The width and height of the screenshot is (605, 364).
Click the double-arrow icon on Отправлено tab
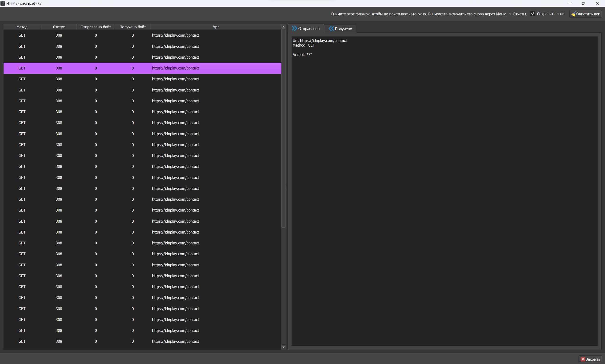point(294,28)
